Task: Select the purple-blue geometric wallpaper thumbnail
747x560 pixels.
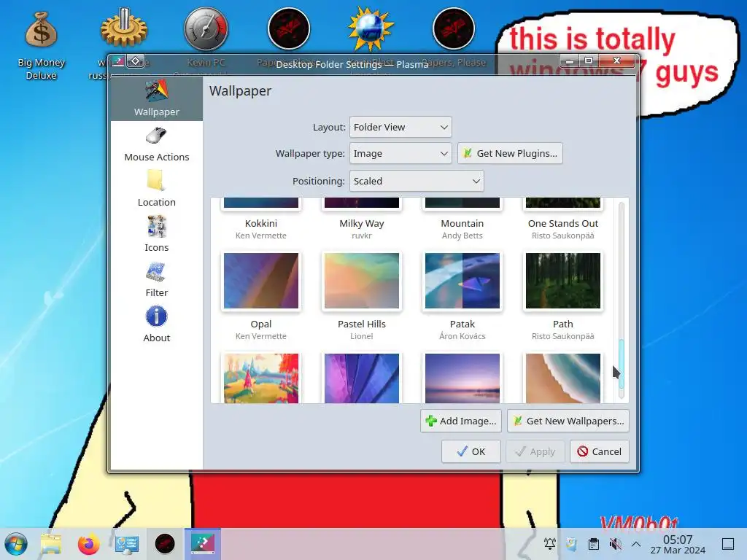Action: point(362,378)
